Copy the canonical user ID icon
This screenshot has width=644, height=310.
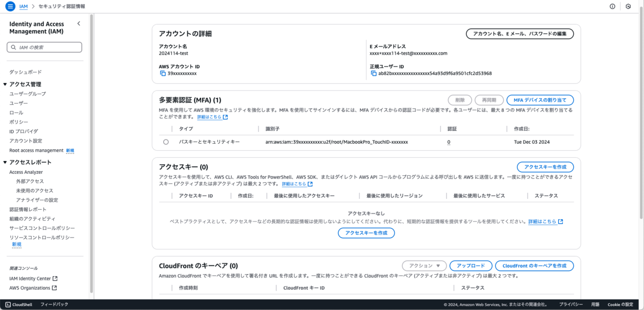point(374,73)
